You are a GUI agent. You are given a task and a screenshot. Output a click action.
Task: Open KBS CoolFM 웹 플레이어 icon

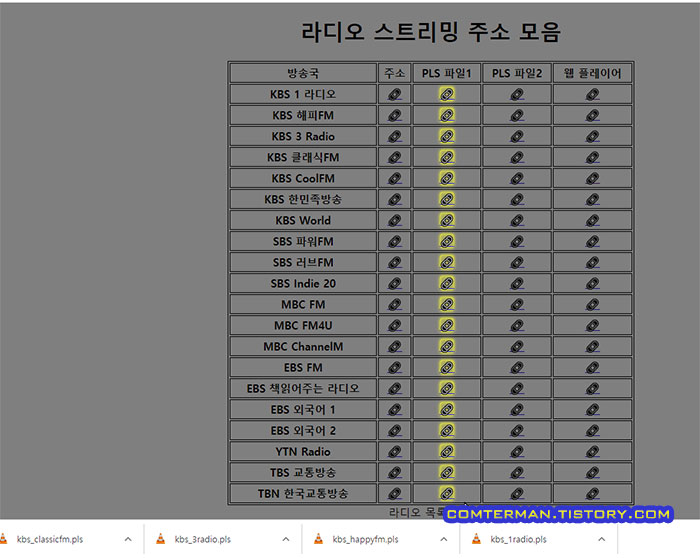pos(592,179)
